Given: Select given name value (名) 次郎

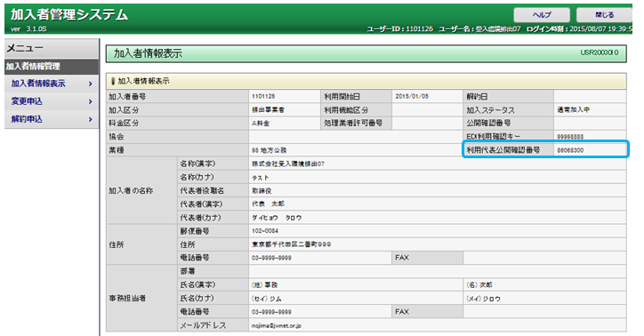Looking at the screenshot, I should click(x=479, y=284).
